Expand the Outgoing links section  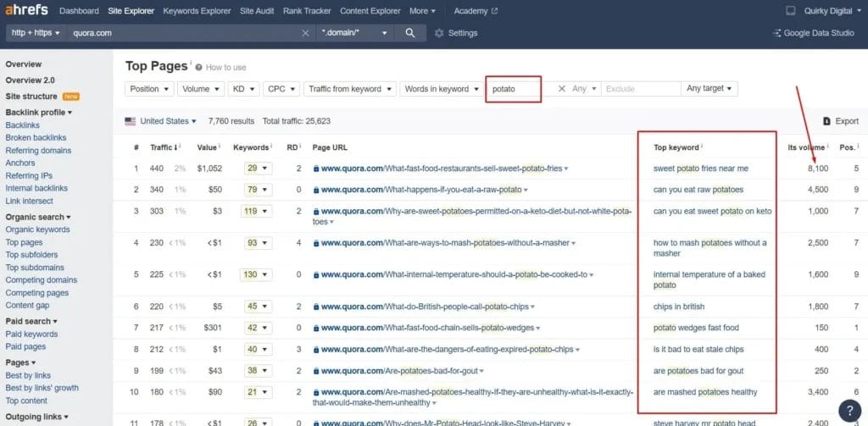(x=37, y=417)
